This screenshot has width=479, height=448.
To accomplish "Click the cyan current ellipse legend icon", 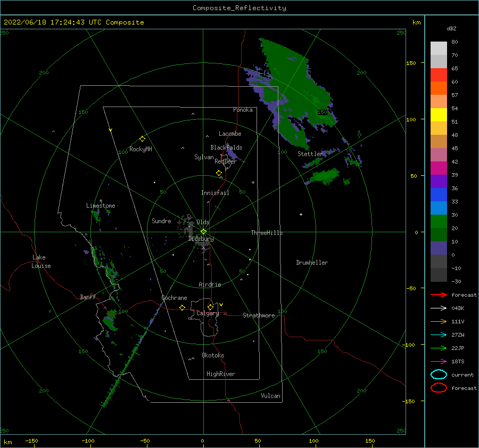I will coord(439,374).
